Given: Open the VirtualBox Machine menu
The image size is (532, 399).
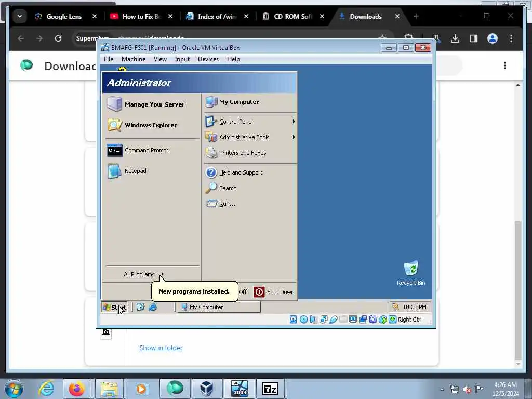Looking at the screenshot, I should [134, 59].
